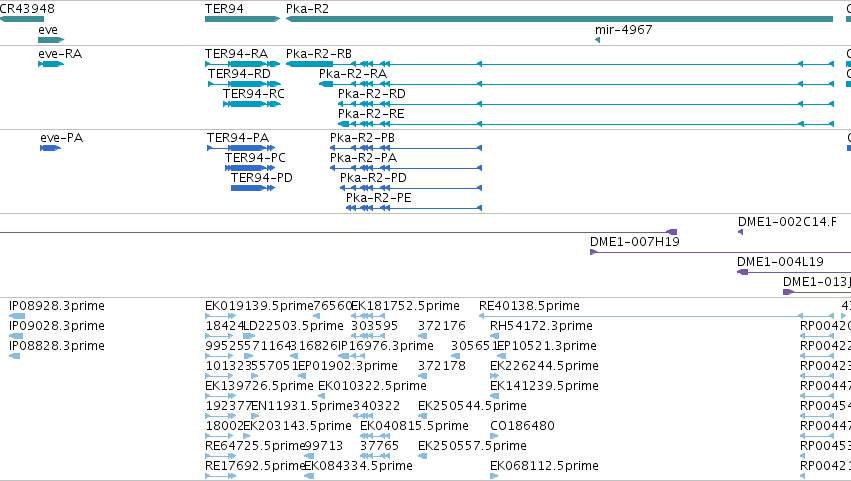
Task: Click protein Pka-R2-PE
Action: 379,198
